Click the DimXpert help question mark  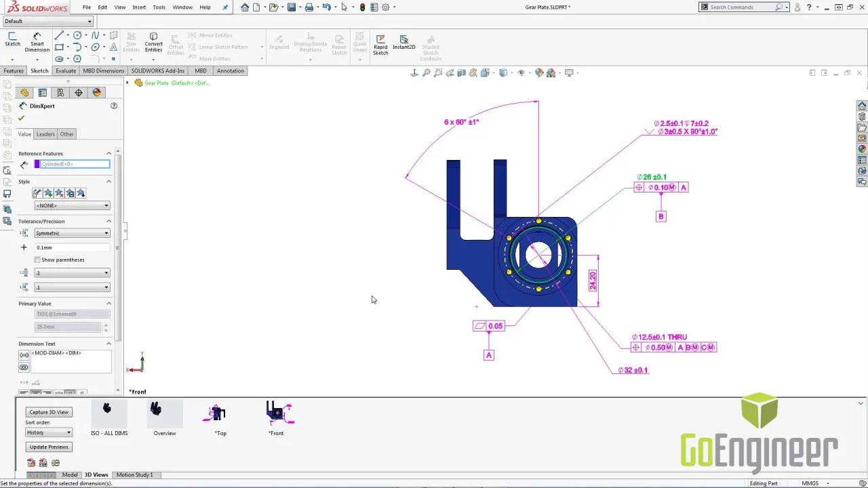coord(113,106)
